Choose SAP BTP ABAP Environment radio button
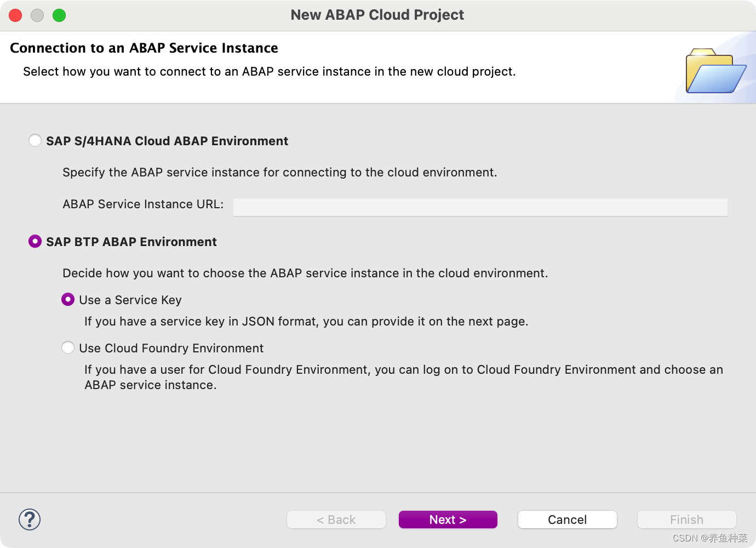The width and height of the screenshot is (756, 548). click(x=35, y=242)
